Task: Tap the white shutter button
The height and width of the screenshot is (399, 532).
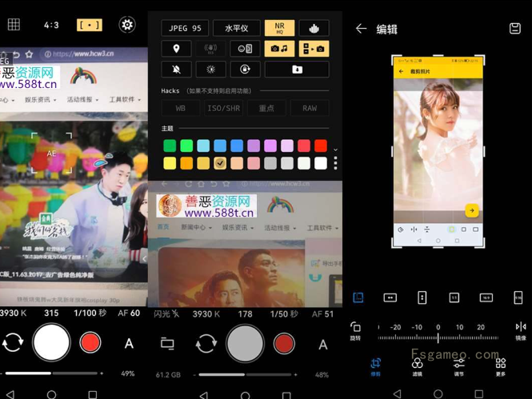Action: click(51, 342)
